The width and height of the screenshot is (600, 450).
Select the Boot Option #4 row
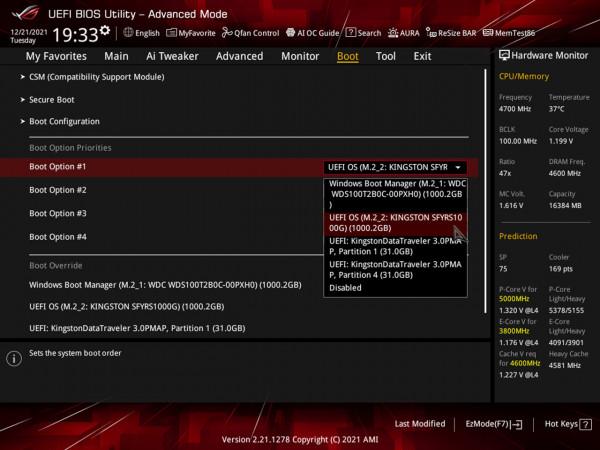click(x=58, y=237)
